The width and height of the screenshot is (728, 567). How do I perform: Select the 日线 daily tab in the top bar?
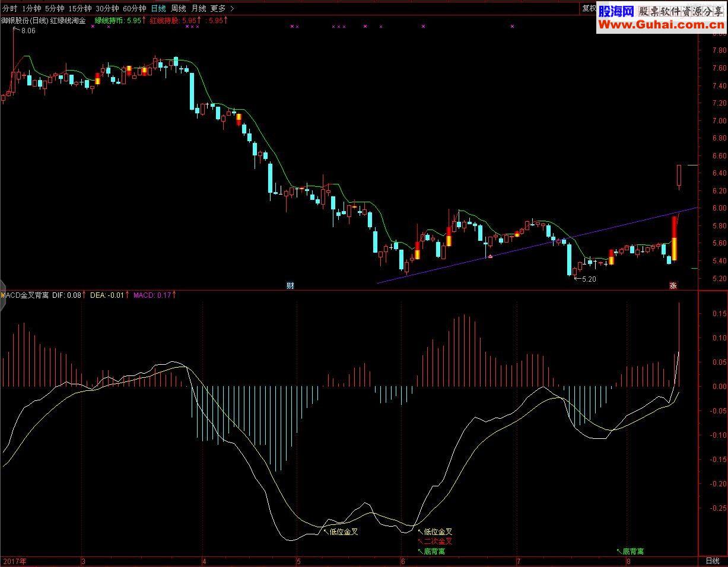coord(158,8)
